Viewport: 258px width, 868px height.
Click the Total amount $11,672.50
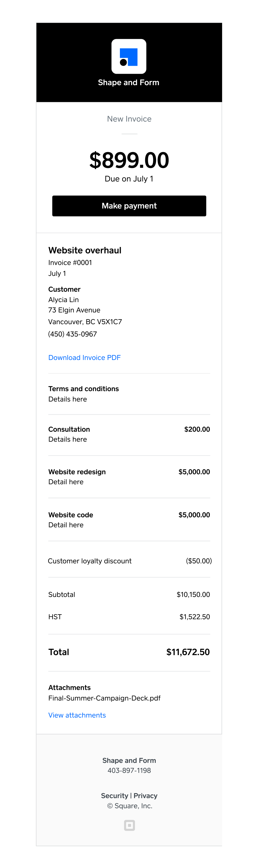tap(188, 652)
